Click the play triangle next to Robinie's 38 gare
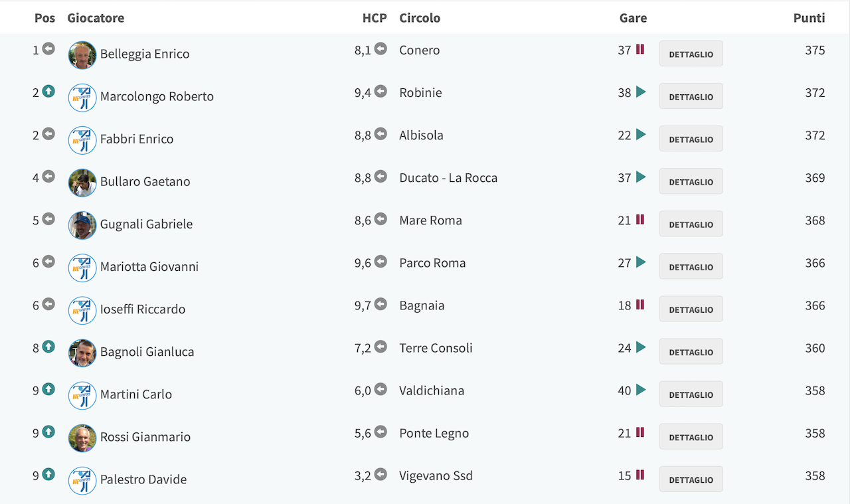The image size is (850, 504). [641, 92]
